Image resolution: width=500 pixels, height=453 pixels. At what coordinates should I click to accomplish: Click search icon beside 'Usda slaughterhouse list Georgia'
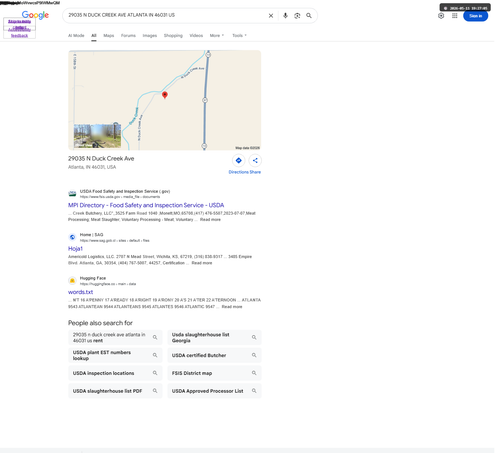coord(254,337)
